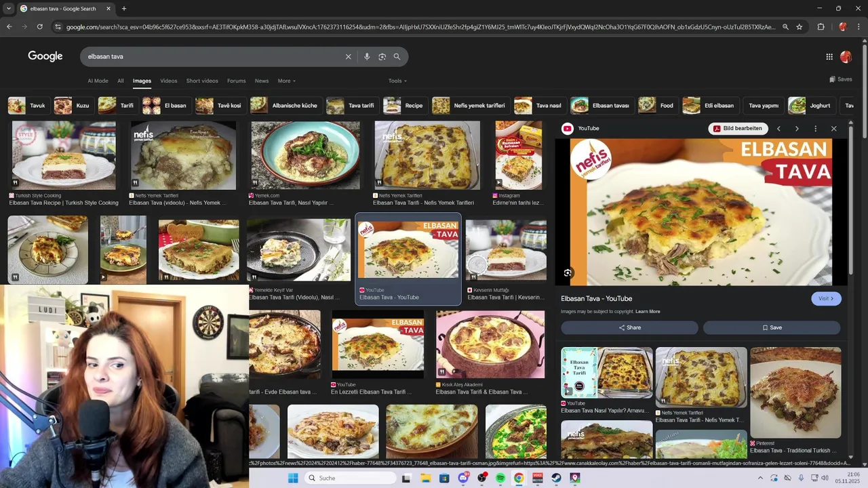Click the Google logo
Image resolution: width=868 pixels, height=488 pixels.
click(x=45, y=56)
